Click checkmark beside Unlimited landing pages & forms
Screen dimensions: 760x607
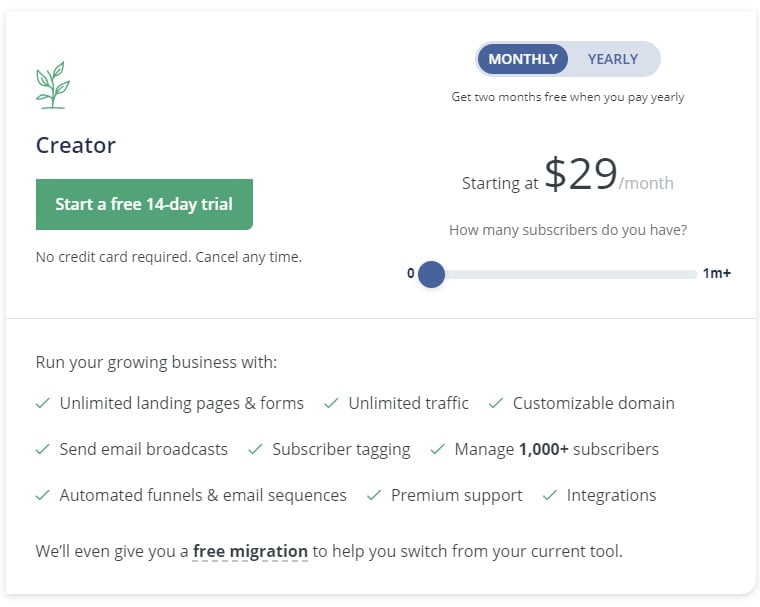[x=43, y=404]
